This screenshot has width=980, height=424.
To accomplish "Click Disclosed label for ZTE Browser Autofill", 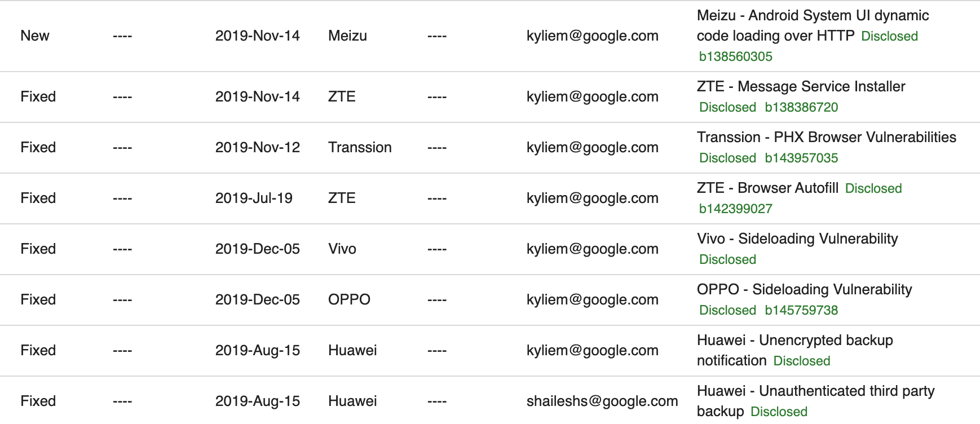I will tap(873, 188).
